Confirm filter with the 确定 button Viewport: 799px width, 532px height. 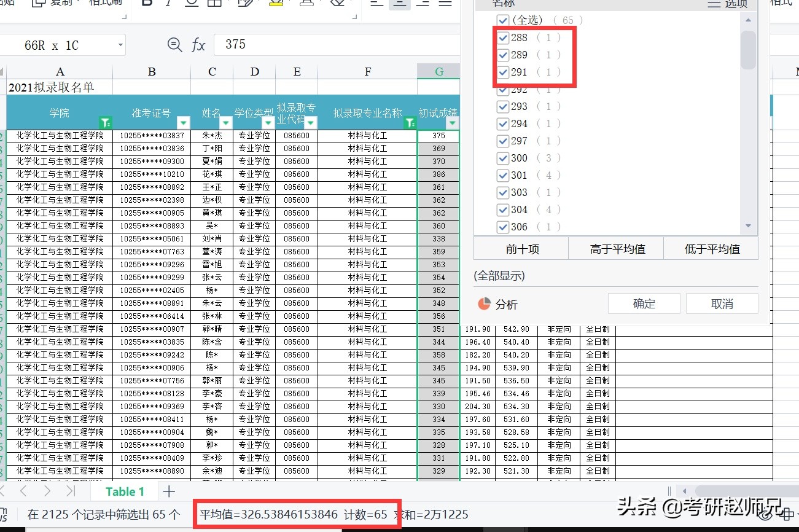click(644, 303)
